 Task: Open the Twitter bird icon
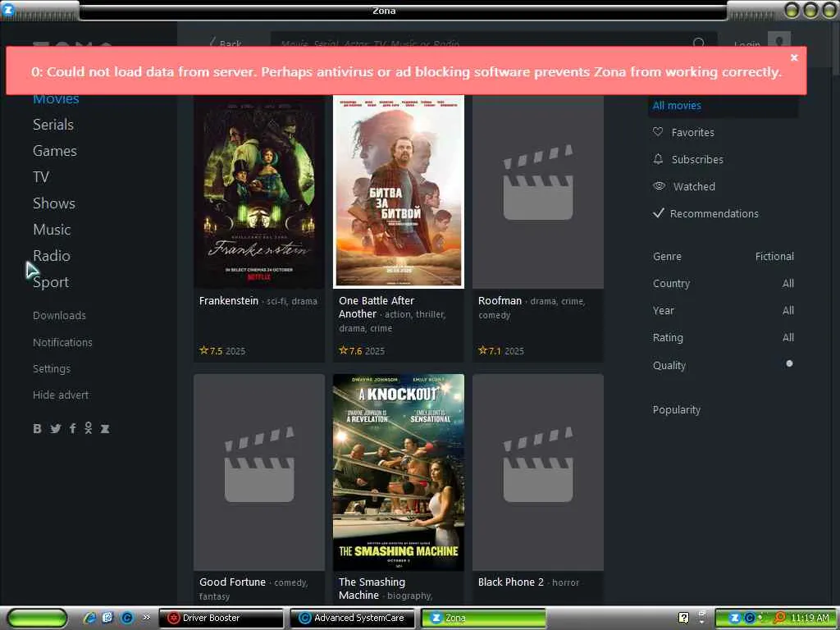[56, 428]
